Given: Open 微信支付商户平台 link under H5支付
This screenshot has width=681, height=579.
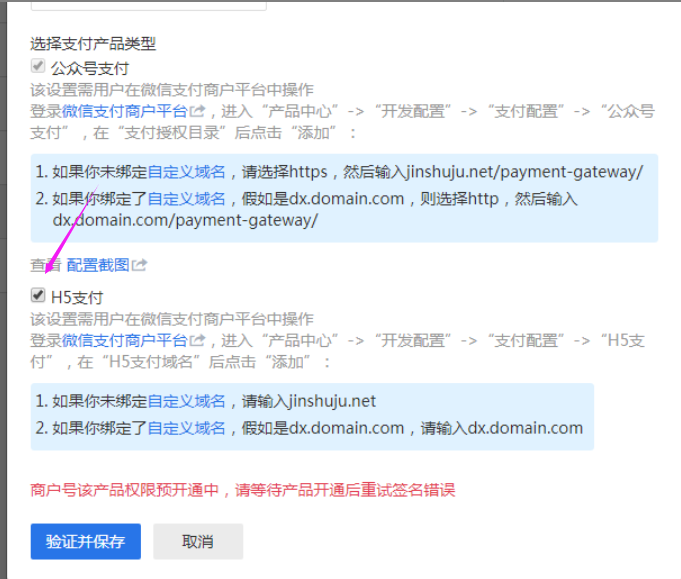Looking at the screenshot, I should pyautogui.click(x=125, y=341).
